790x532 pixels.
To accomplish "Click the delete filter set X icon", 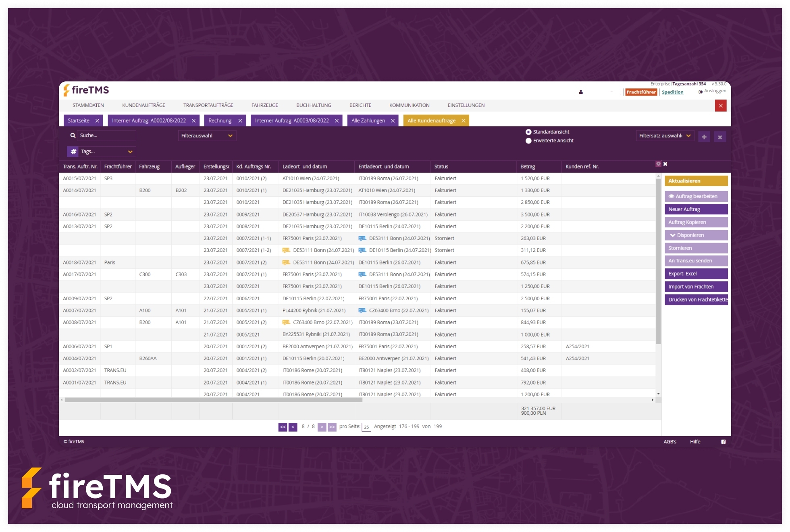I will (720, 137).
